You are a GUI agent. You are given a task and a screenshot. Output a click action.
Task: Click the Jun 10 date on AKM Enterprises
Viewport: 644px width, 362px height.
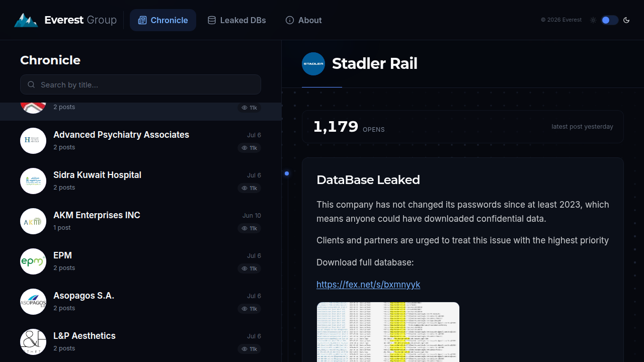[252, 216]
